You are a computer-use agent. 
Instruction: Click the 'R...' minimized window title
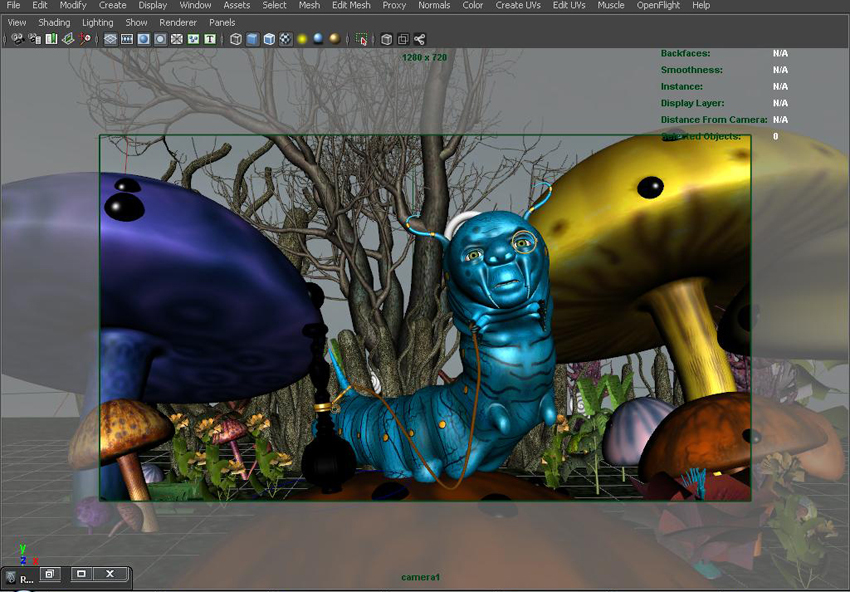(27, 580)
